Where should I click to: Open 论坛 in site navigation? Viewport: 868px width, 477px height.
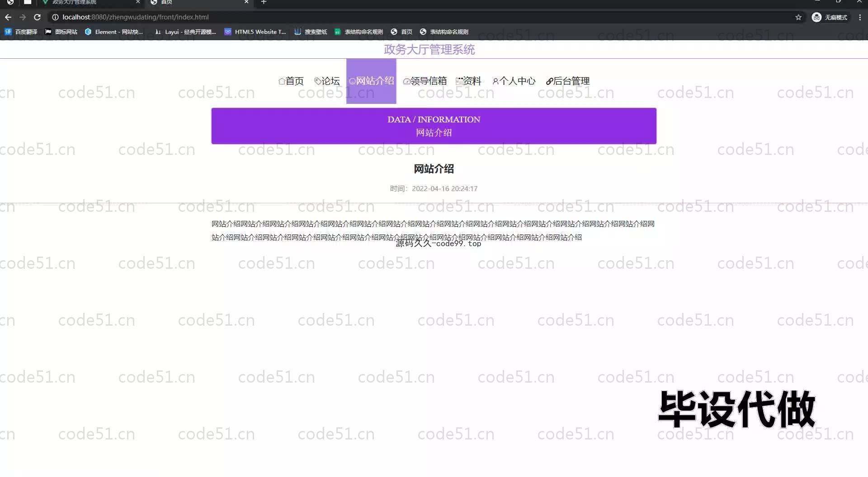point(327,81)
